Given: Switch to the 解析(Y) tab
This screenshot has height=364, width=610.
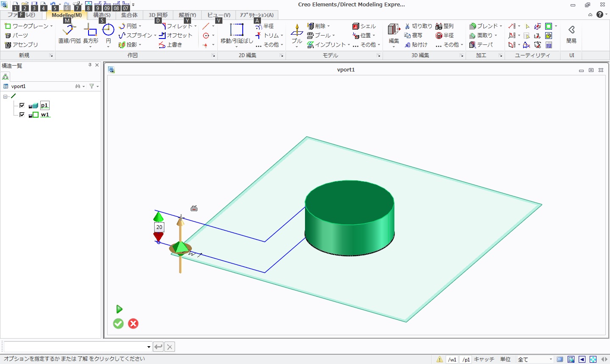Looking at the screenshot, I should coord(187,15).
